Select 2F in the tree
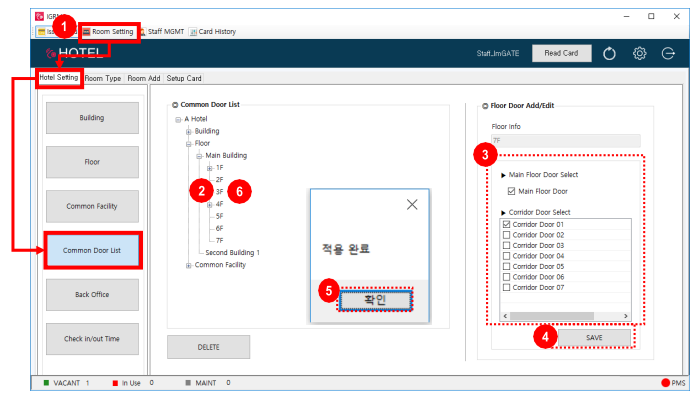The width and height of the screenshot is (692, 395). point(219,180)
